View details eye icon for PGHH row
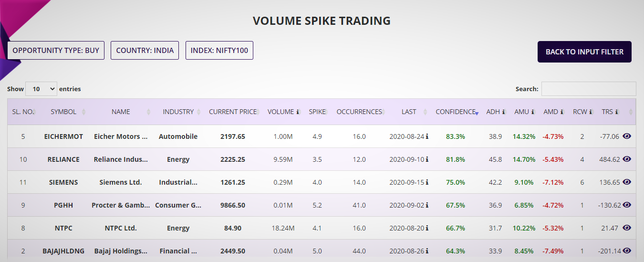This screenshot has width=644, height=262. (627, 205)
